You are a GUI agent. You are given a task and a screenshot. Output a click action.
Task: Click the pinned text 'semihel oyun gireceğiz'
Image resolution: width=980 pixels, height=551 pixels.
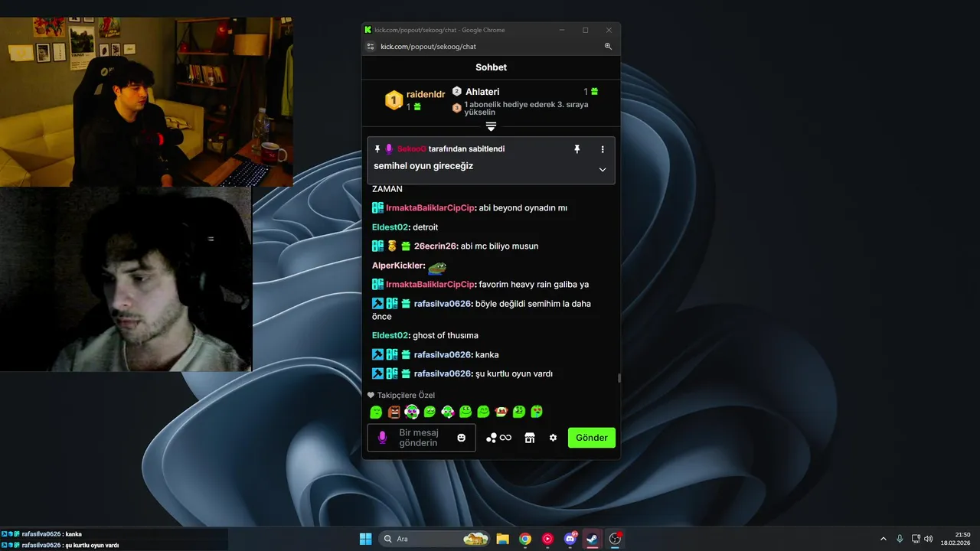pos(423,166)
